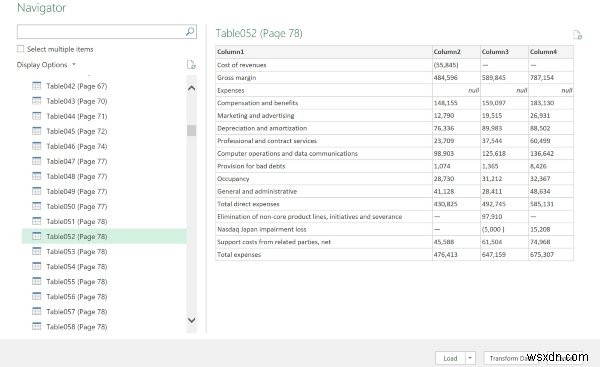Click the table list scrollbar thumb
The image size is (600, 367).
192,130
